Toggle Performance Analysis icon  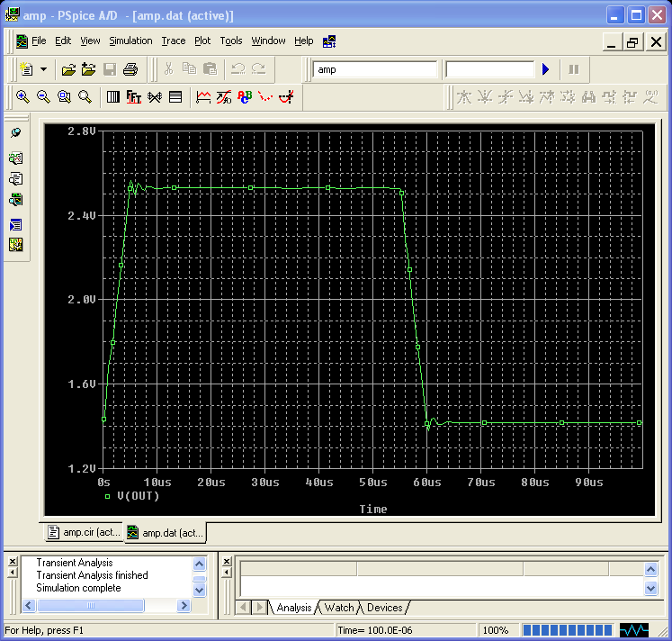[x=155, y=97]
